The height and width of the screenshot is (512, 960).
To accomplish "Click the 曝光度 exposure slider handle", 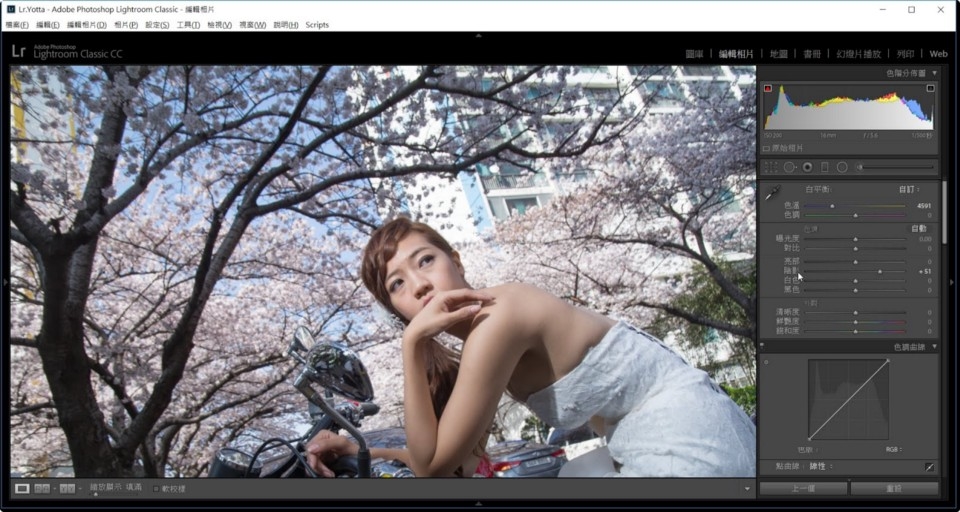I will coord(855,239).
